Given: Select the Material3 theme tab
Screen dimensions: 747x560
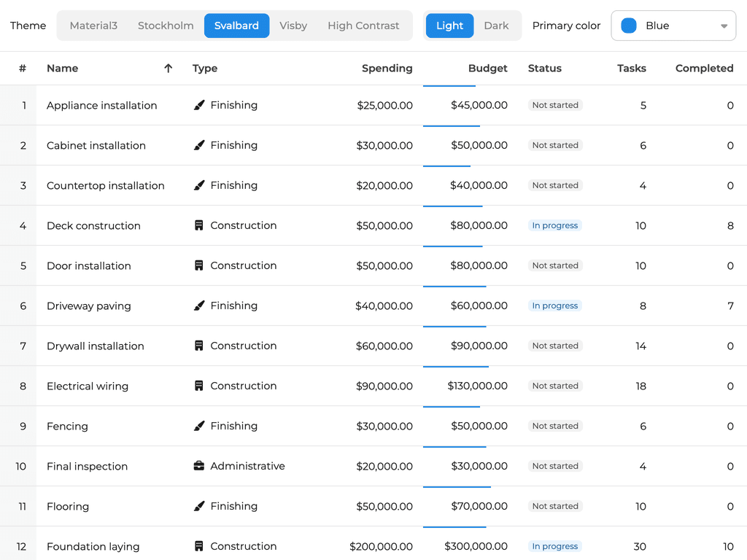Looking at the screenshot, I should [x=93, y=26].
